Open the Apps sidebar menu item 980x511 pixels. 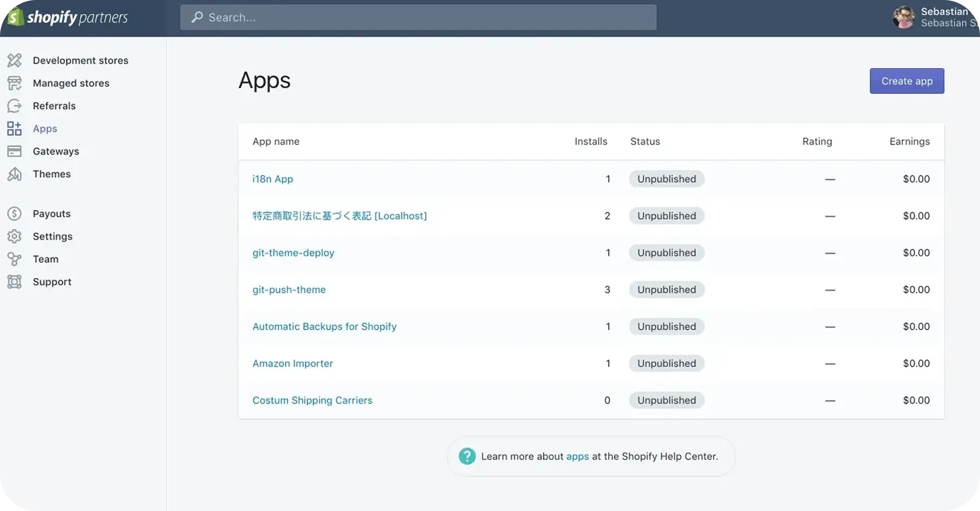[45, 129]
